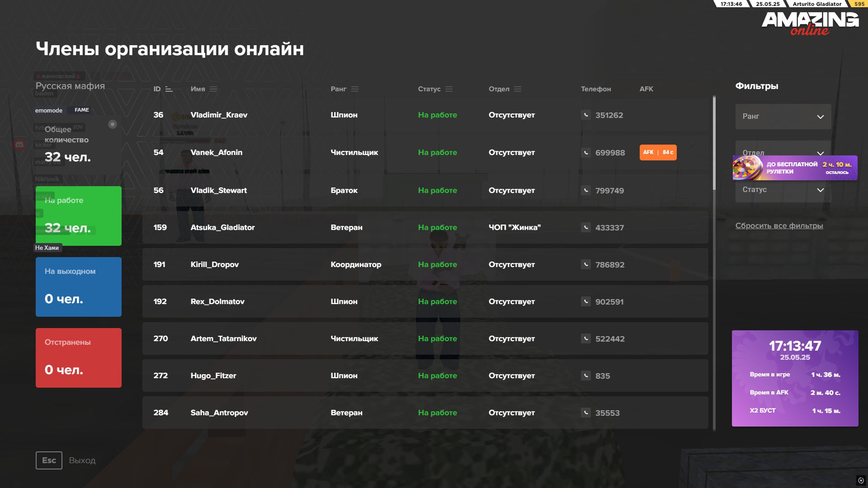Select the blue На выходном card
The height and width of the screenshot is (488, 868).
pos(78,287)
